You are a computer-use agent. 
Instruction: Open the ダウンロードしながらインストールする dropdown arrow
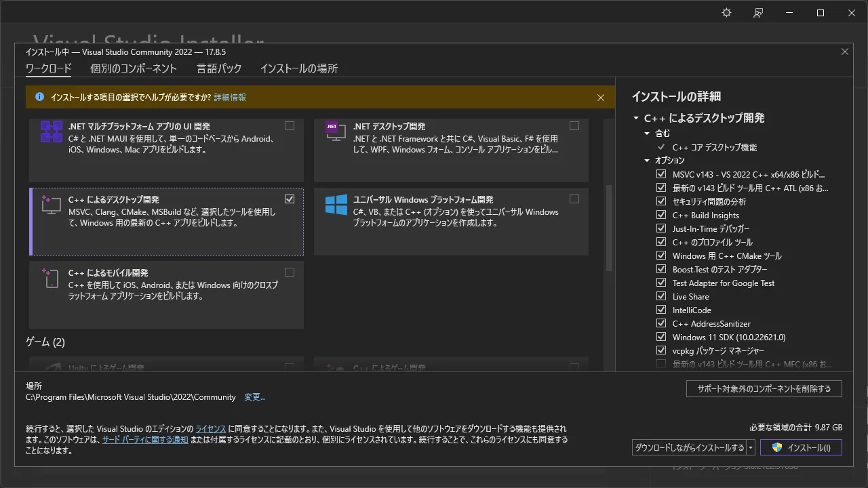[751, 447]
